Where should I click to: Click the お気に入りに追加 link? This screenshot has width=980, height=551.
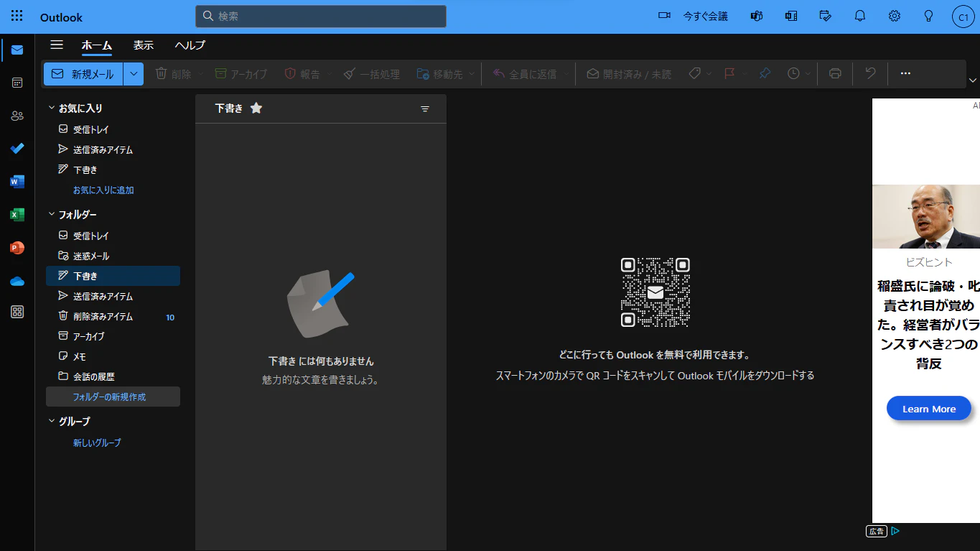point(103,190)
